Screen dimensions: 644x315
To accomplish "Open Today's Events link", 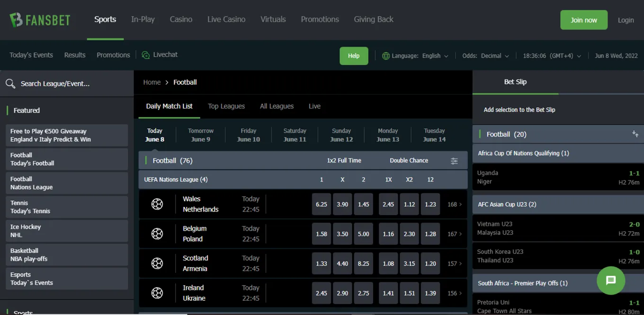I will point(31,55).
